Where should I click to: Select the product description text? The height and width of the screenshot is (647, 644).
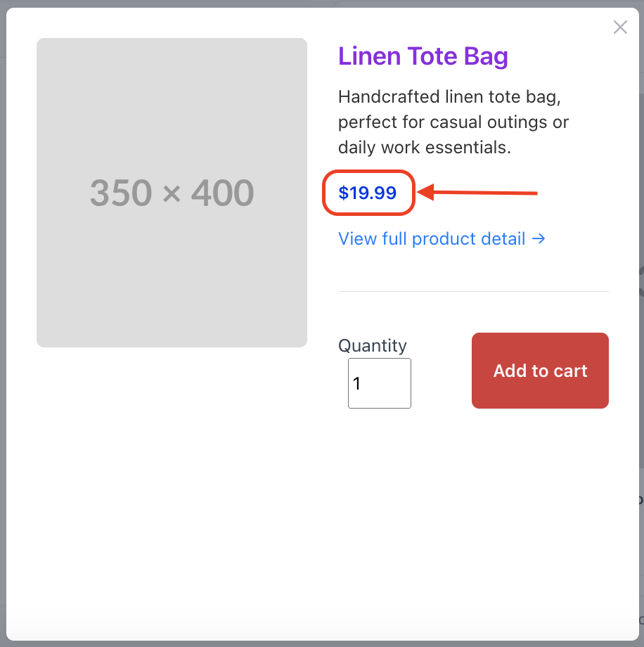[452, 122]
